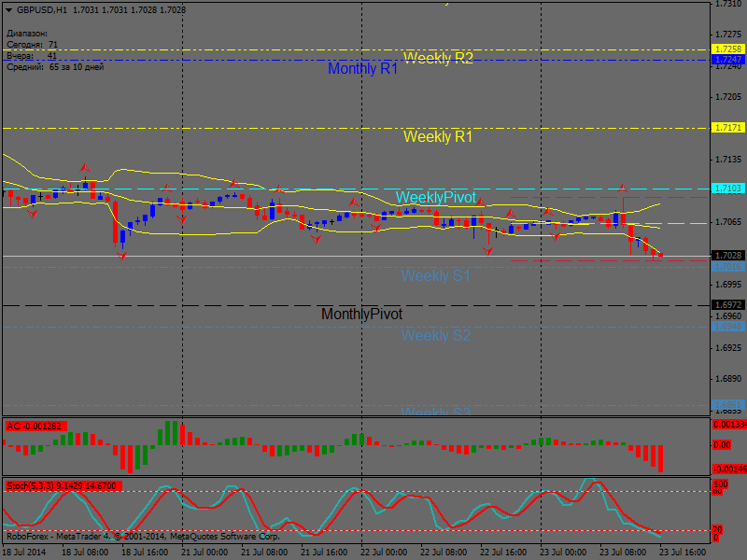Click the triangle arrow beside GBPUSD,H1 title
This screenshot has width=747, height=560.
pyautogui.click(x=9, y=9)
